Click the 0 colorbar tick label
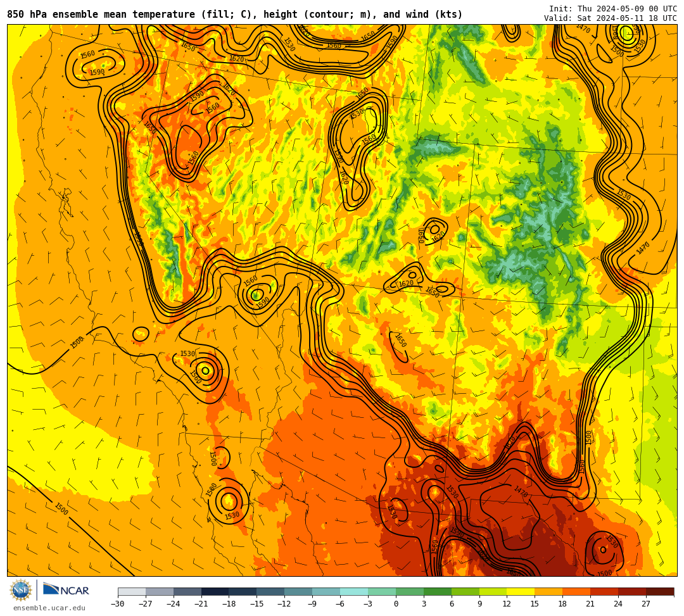The width and height of the screenshot is (684, 616). point(396,604)
